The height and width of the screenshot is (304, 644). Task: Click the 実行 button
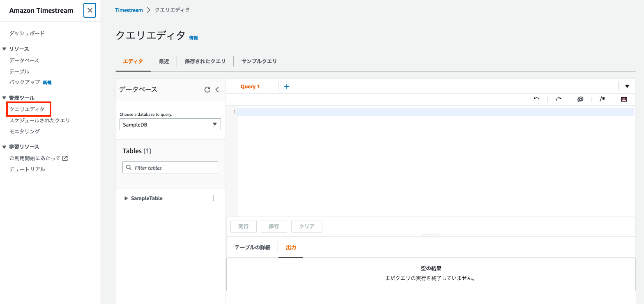[x=244, y=226]
